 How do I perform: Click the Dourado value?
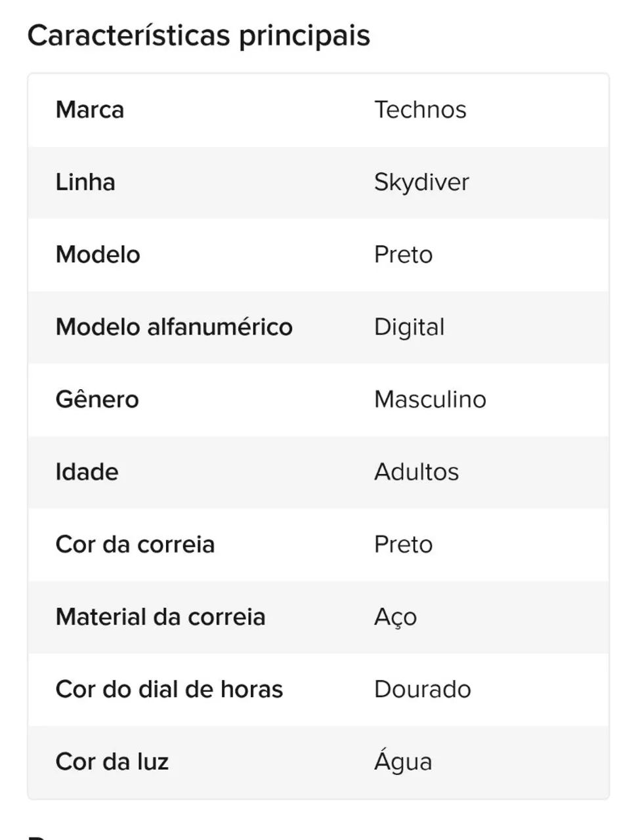[422, 690]
